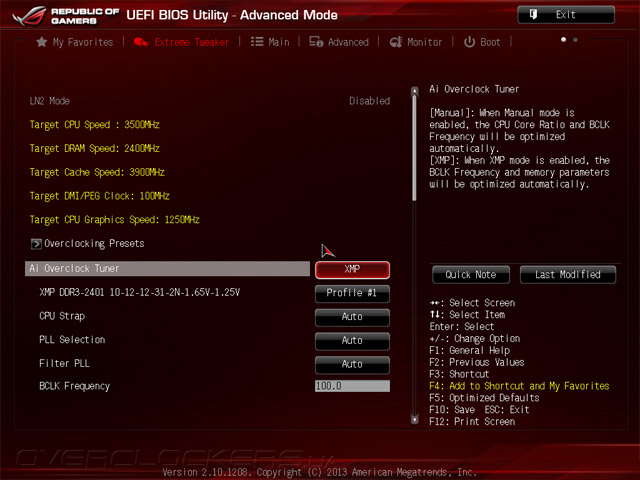The width and height of the screenshot is (640, 480).
Task: Click the scrollbar down arrow
Action: tap(415, 419)
